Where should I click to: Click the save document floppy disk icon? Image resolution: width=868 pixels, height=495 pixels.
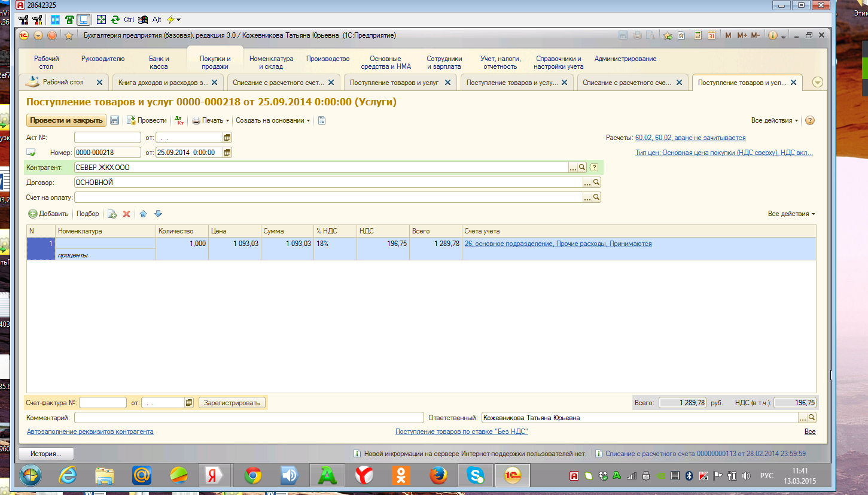click(115, 120)
